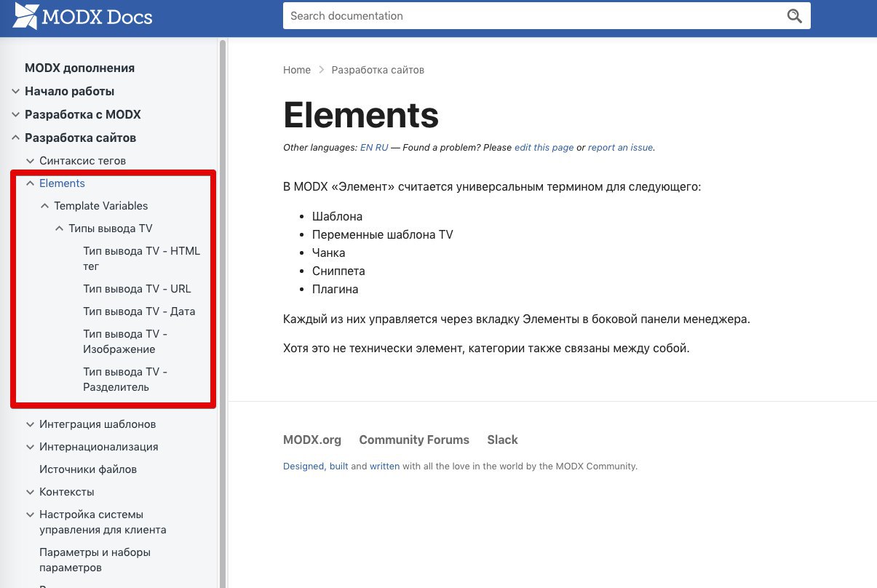Image resolution: width=877 pixels, height=588 pixels.
Task: Open Community Forums footer link
Action: point(414,440)
